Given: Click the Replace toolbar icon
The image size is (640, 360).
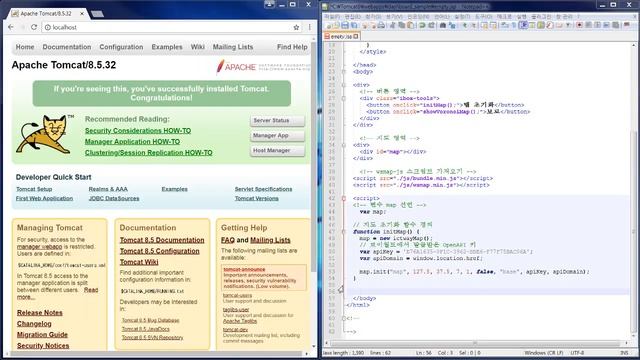Looking at the screenshot, I should click(452, 25).
